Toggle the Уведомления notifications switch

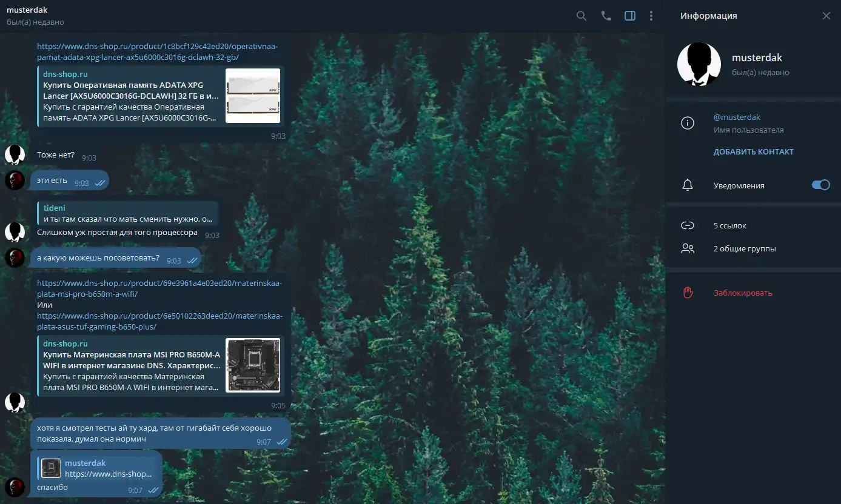point(820,185)
